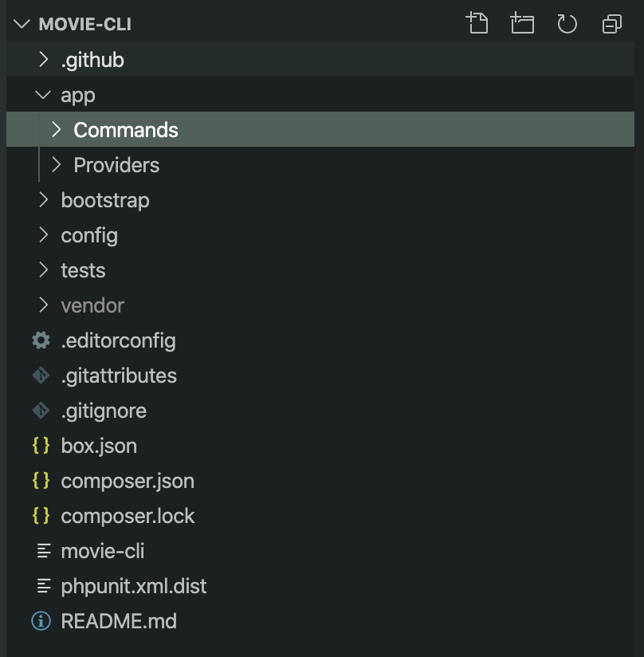Screen dimensions: 644x657
Task: Click the New File icon in Explorer toolbar
Action: 477,23
